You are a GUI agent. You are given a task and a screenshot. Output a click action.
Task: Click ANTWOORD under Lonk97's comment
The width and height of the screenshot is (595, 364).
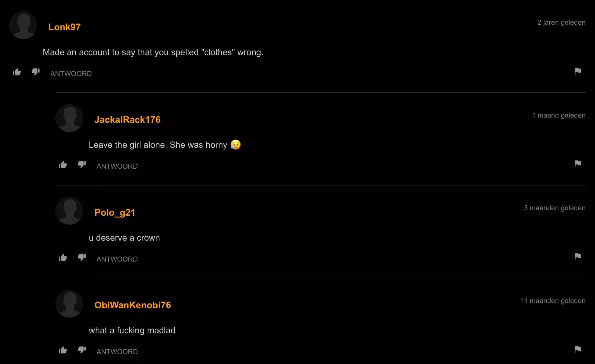[71, 74]
